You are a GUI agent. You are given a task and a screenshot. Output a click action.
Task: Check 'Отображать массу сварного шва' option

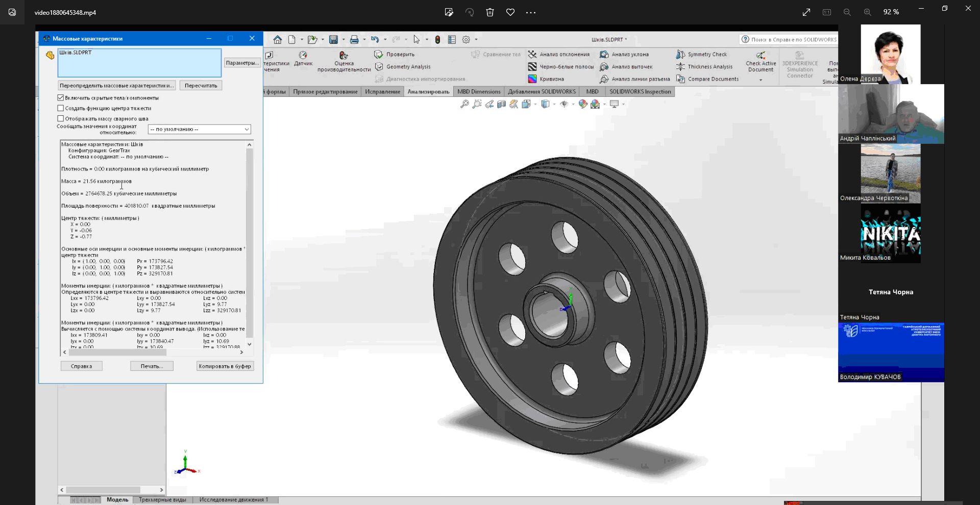point(61,118)
